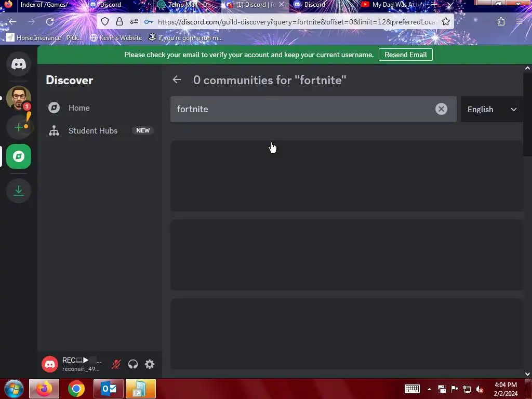This screenshot has height=399, width=532.
Task: Toggle deafen with headphones icon
Action: (133, 364)
